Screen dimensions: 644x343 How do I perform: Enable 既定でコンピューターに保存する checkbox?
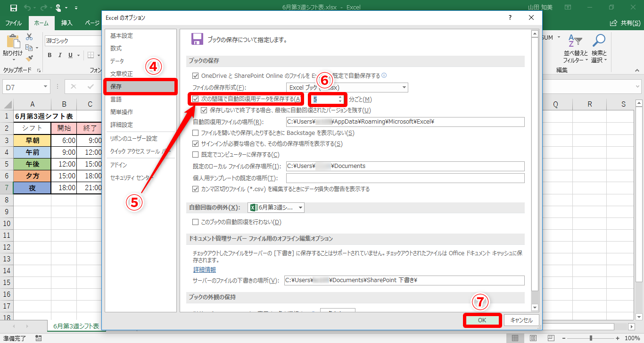point(196,155)
